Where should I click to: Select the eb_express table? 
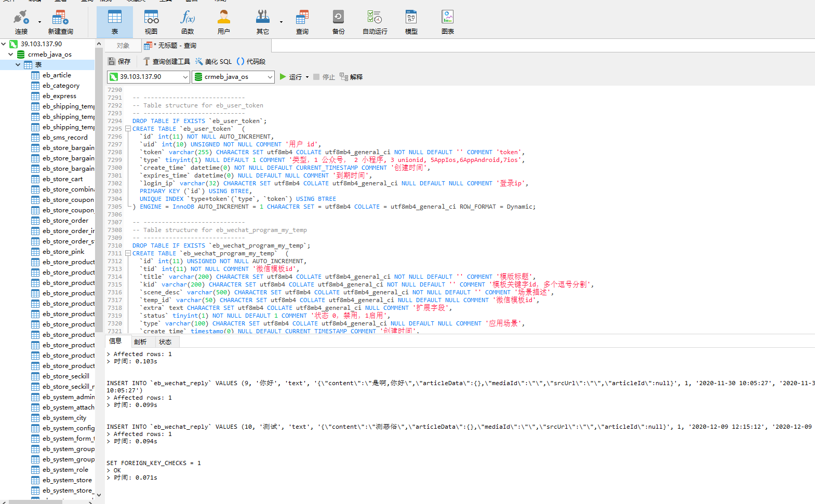(x=59, y=96)
